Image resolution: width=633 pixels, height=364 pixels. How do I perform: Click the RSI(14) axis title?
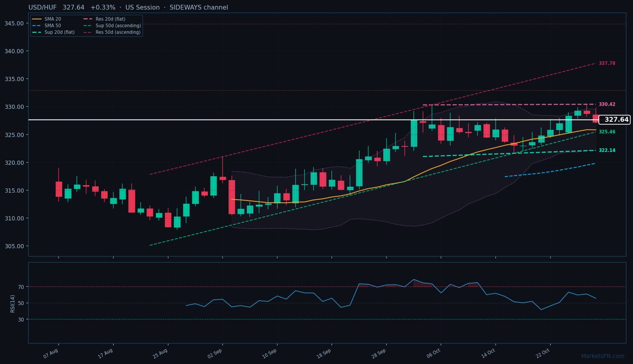click(x=12, y=303)
